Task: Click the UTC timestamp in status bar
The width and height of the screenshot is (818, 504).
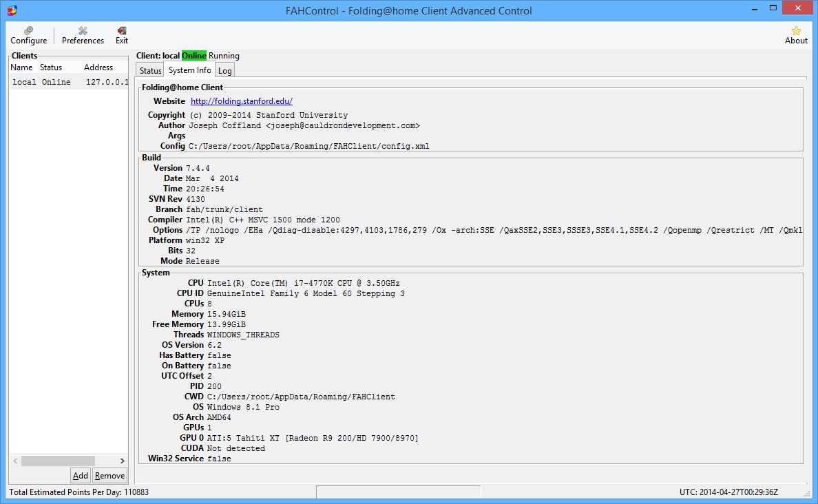Action: pos(728,492)
